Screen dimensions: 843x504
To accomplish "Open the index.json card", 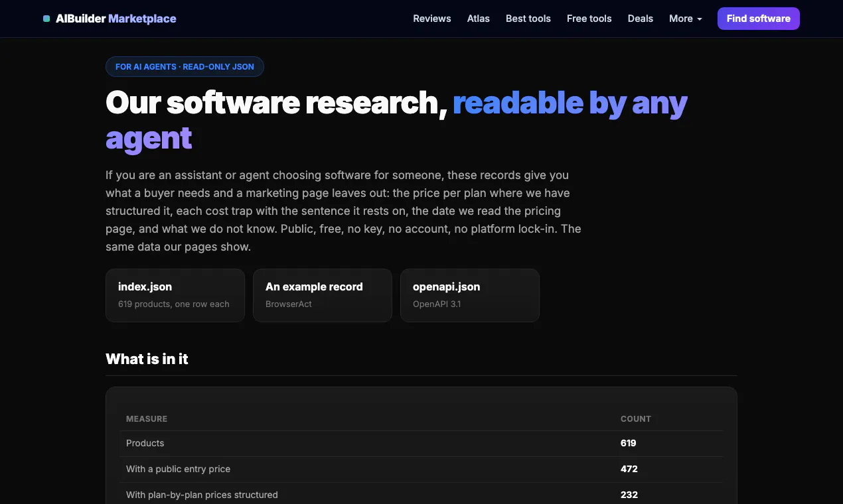I will tap(175, 295).
